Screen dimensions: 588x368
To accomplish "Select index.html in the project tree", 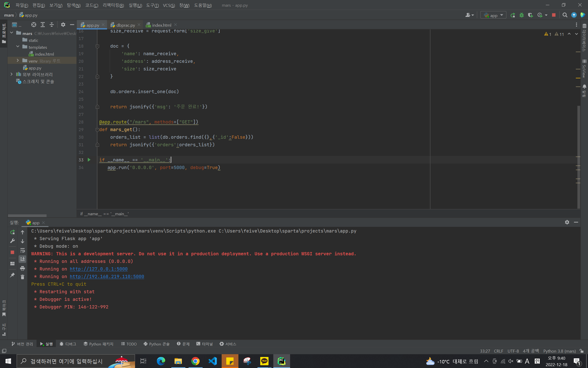I will click(44, 54).
